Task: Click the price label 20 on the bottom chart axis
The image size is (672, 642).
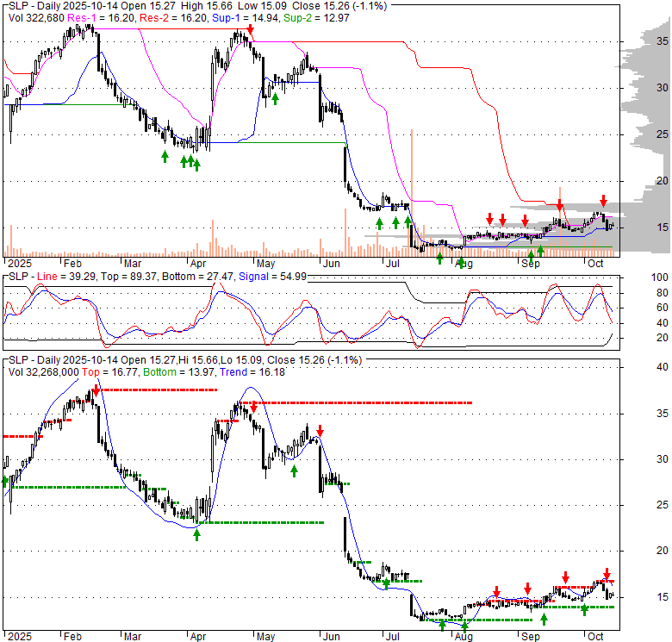Action: click(663, 551)
